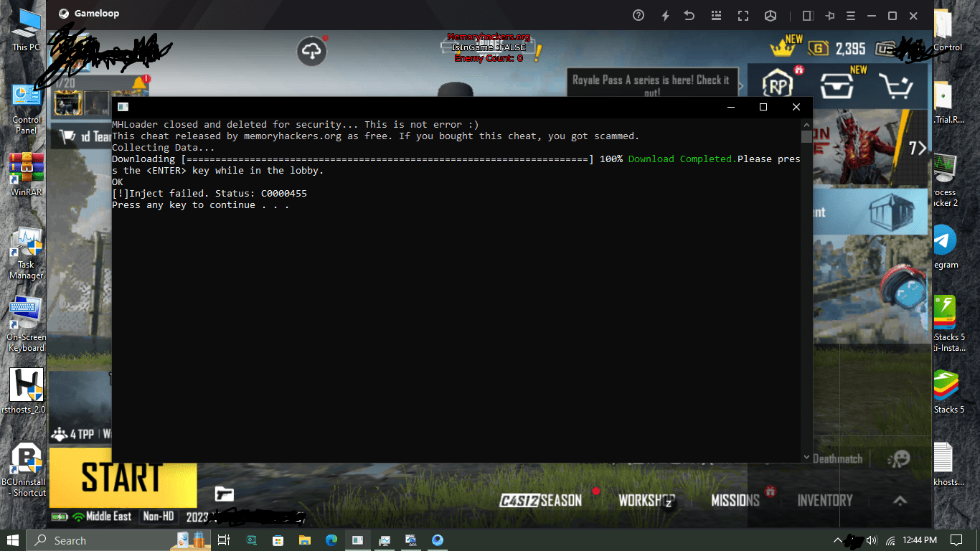
Task: Open the Gameloop hamburger menu
Action: click(x=851, y=15)
